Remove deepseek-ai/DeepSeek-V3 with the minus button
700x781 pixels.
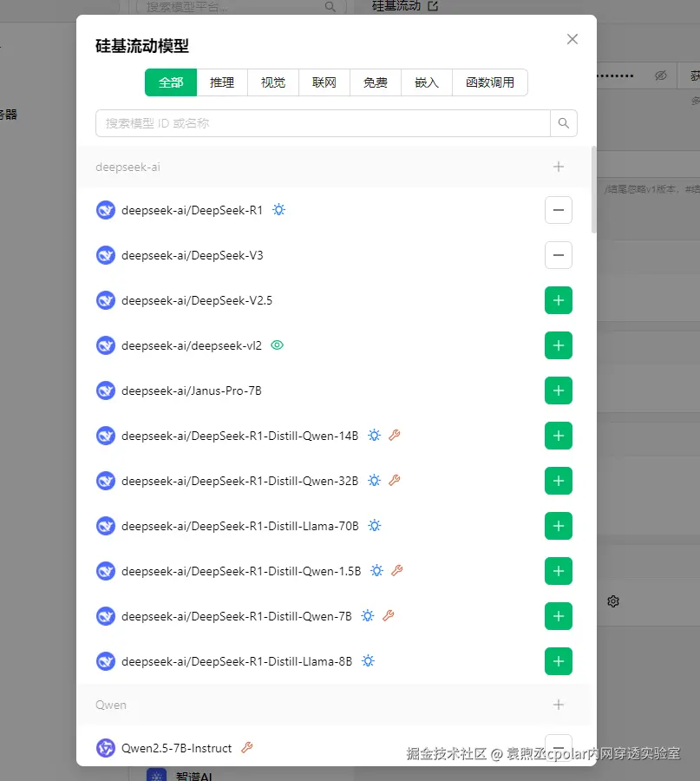point(558,255)
